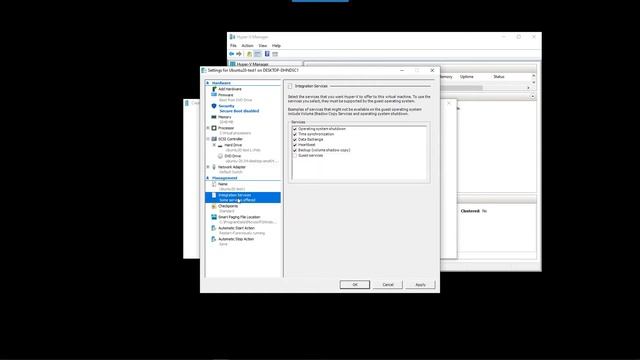
Task: Open the Help menu in Hyper-V Manager
Action: [276, 46]
